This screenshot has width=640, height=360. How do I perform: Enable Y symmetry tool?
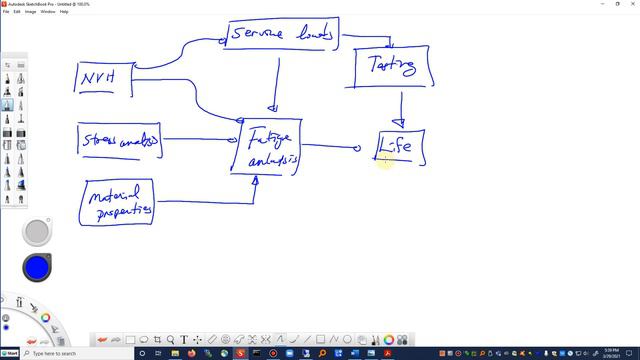click(266, 340)
